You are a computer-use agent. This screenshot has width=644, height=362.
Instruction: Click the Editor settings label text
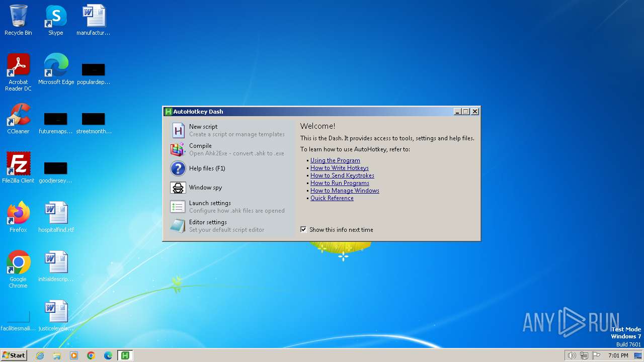tap(208, 222)
